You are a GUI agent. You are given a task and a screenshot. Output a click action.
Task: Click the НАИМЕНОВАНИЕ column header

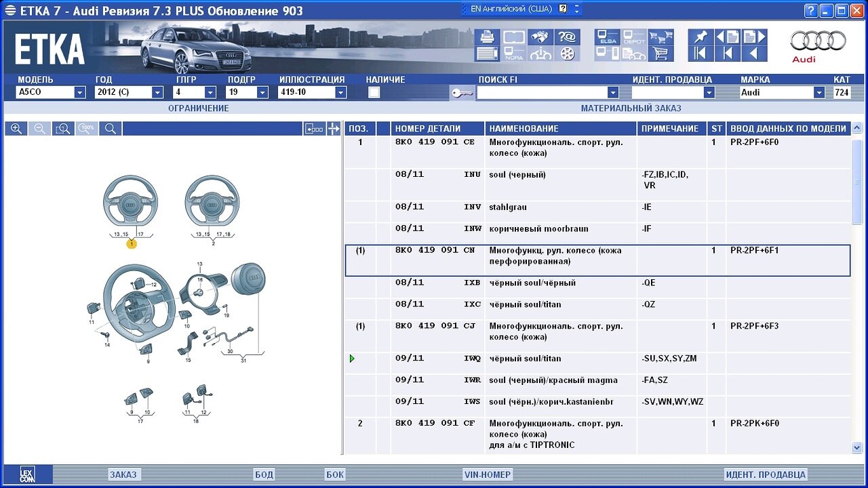coord(561,129)
